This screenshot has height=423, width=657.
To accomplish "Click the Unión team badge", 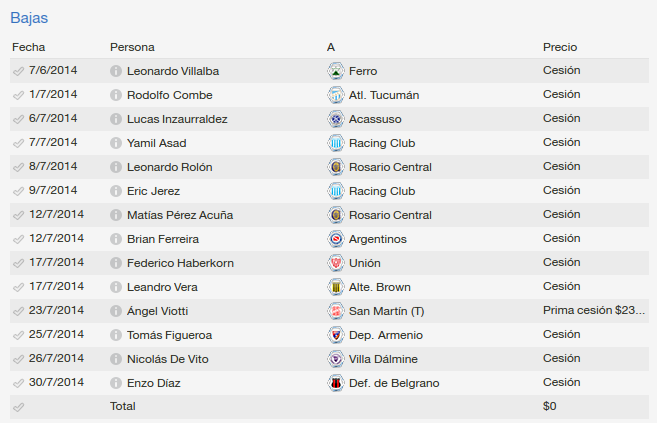I will pyautogui.click(x=336, y=263).
